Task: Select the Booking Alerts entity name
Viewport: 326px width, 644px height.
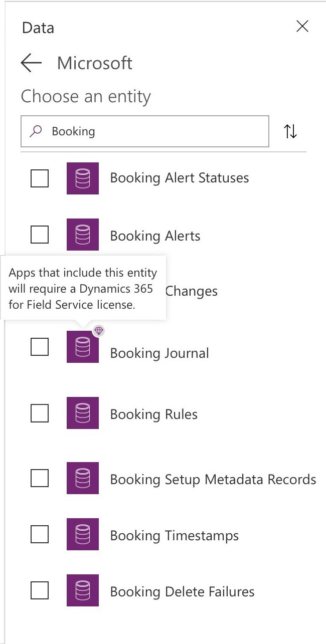Action: 155,236
